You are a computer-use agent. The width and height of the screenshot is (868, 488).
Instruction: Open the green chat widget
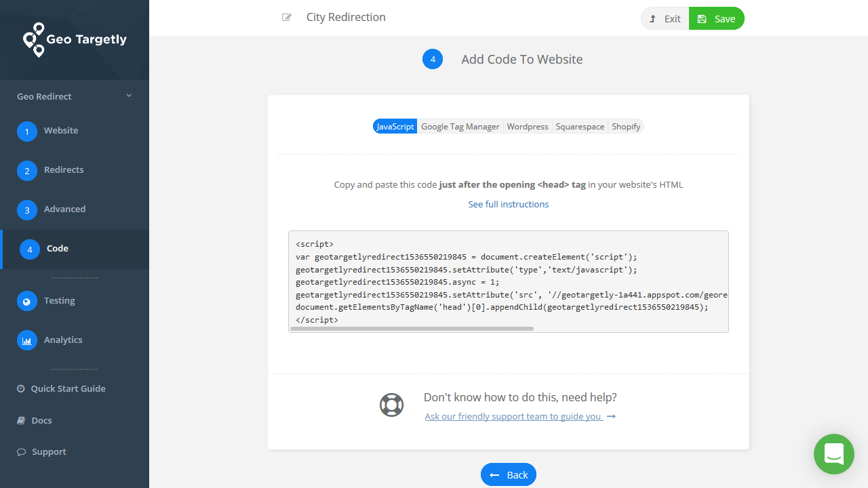click(834, 454)
